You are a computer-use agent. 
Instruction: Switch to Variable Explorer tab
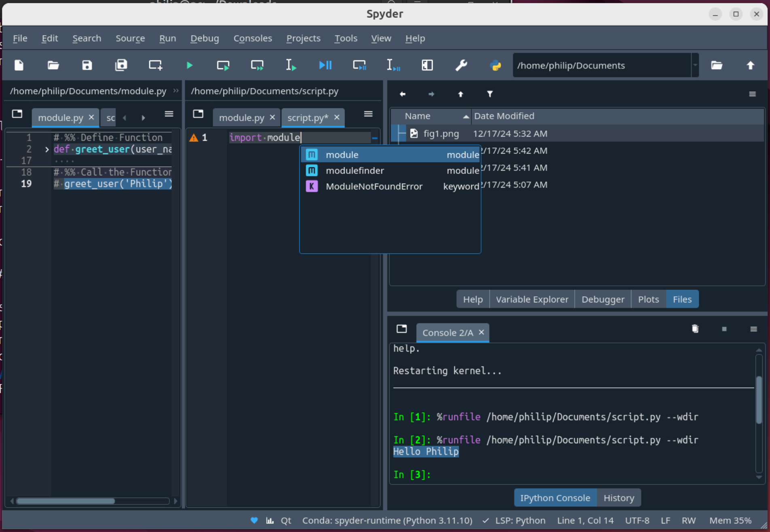click(532, 299)
